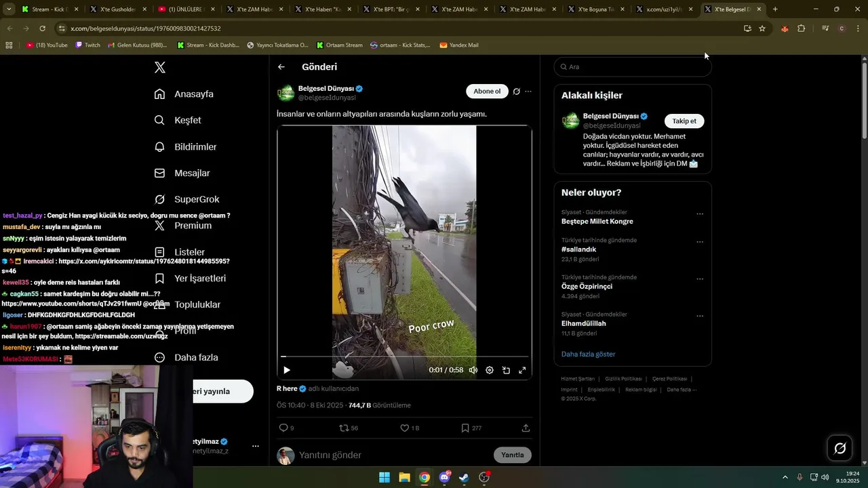The width and height of the screenshot is (868, 488).
Task: Open the #sallandık trending topic
Action: click(x=580, y=249)
